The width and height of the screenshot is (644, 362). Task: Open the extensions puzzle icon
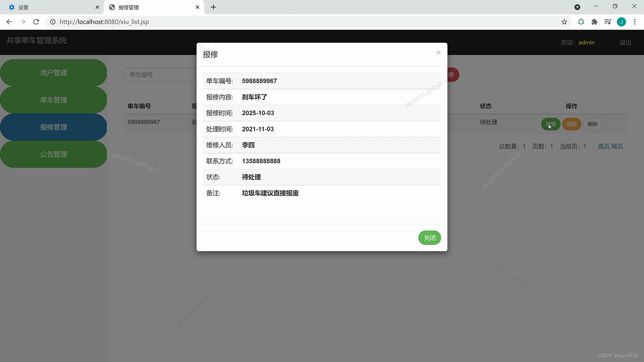(594, 22)
